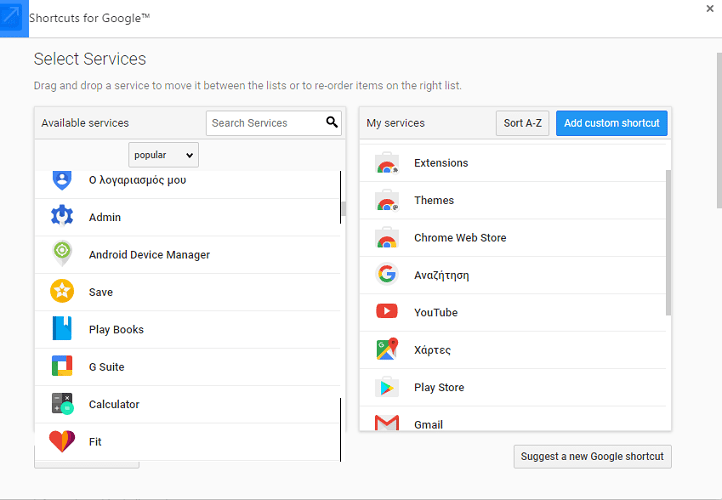Click Add custom shortcut button
Viewport: 722px width, 500px height.
click(611, 123)
